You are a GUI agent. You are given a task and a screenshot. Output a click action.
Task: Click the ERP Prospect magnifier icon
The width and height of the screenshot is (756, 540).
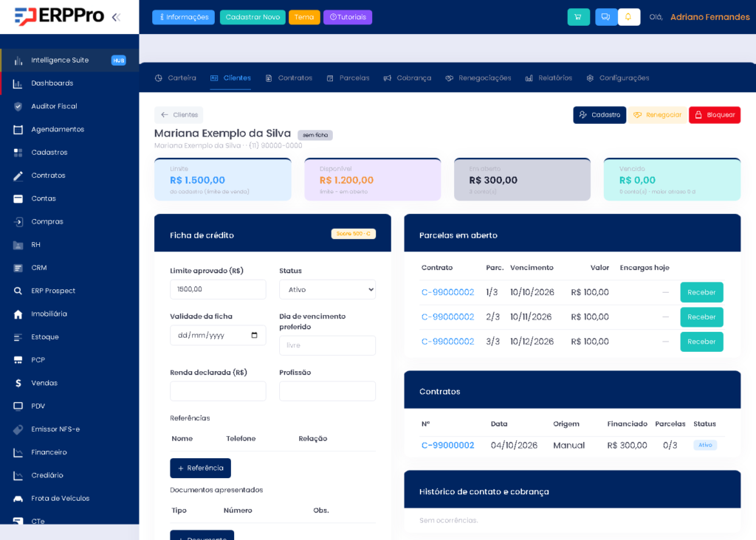point(18,291)
